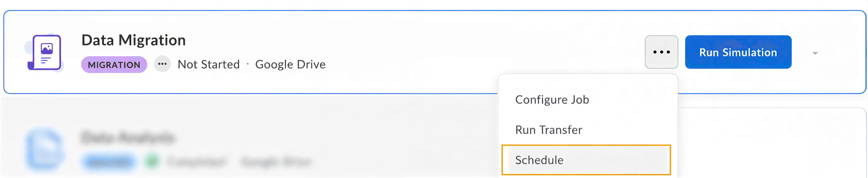Viewport: 868px width, 178px height.
Task: Click the Run Simulation button
Action: click(x=739, y=52)
